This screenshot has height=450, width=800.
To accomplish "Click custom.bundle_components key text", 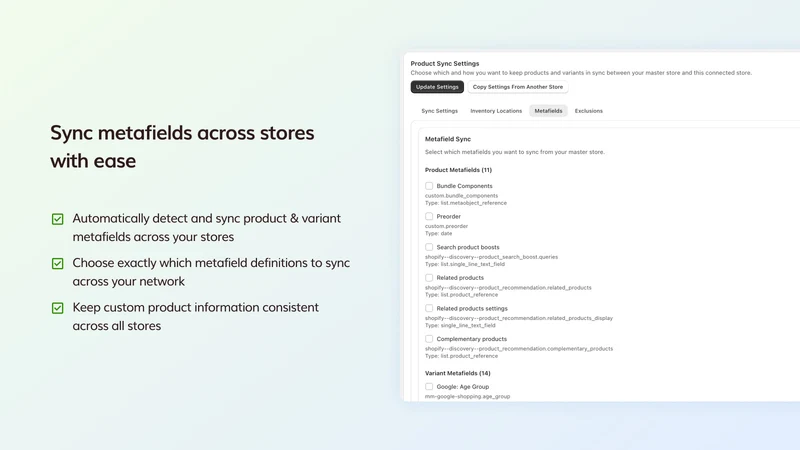I will [x=461, y=195].
